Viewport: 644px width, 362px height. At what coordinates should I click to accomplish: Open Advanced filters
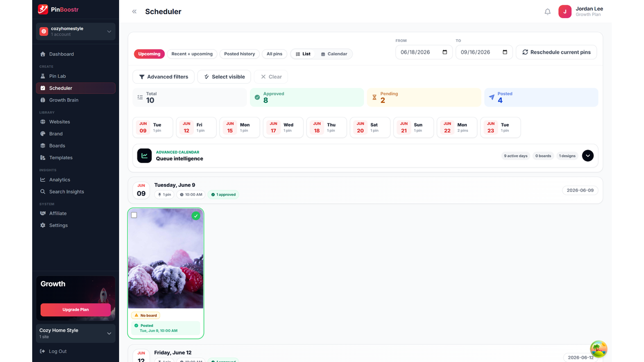point(164,77)
